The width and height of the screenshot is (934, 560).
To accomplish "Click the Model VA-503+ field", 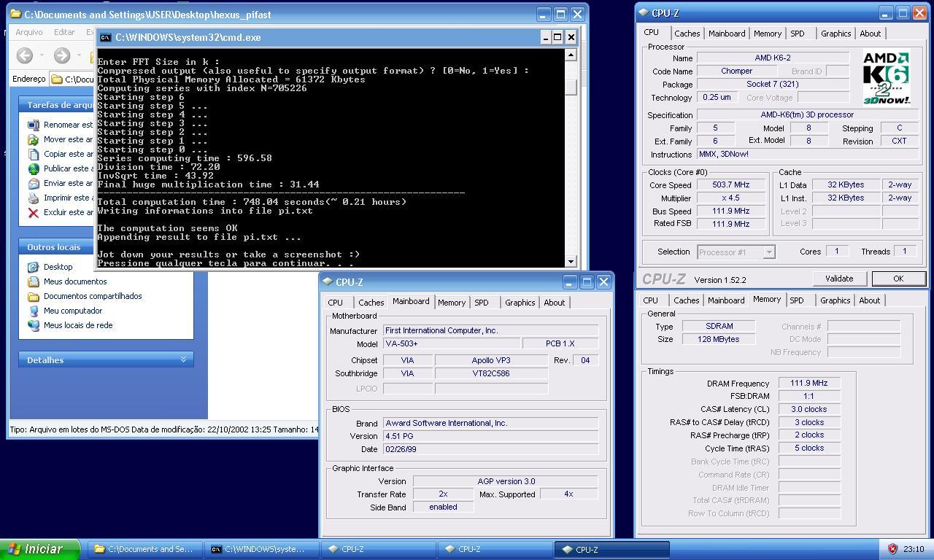I will pos(452,343).
